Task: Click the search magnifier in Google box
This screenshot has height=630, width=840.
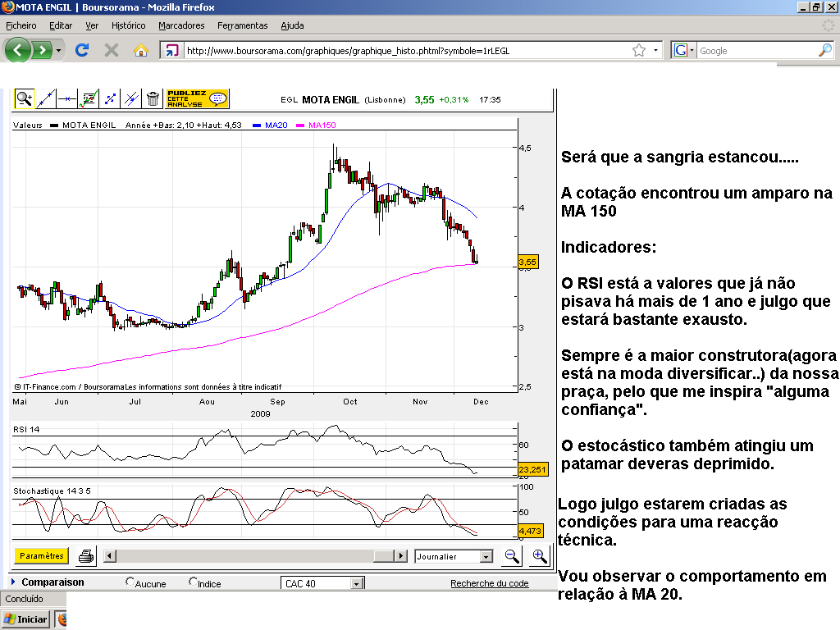Action: click(825, 50)
